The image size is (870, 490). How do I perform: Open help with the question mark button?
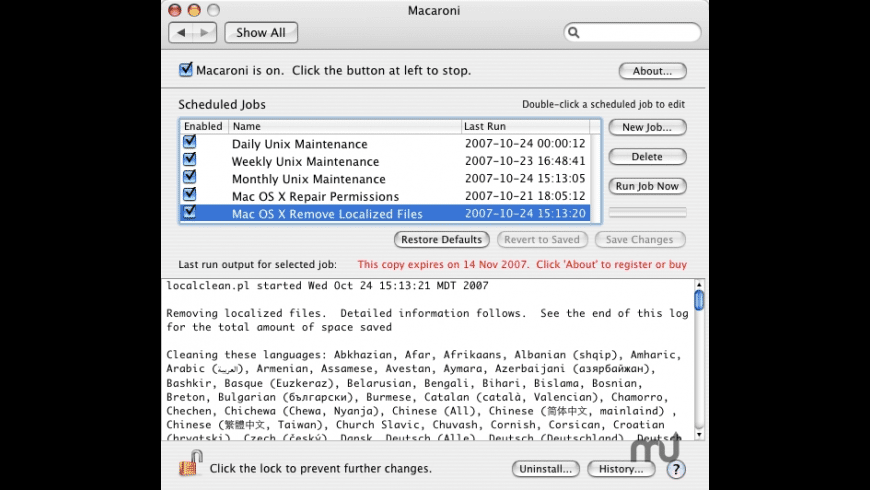tap(675, 469)
